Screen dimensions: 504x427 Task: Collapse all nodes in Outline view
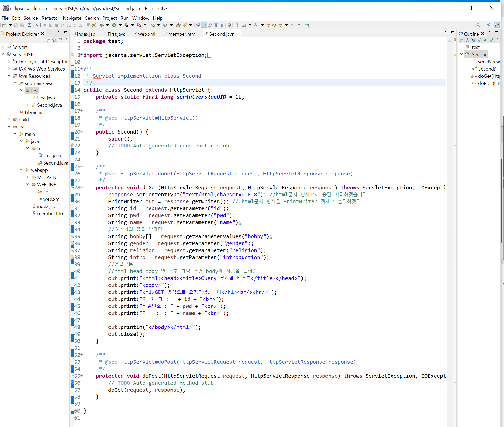[x=462, y=40]
